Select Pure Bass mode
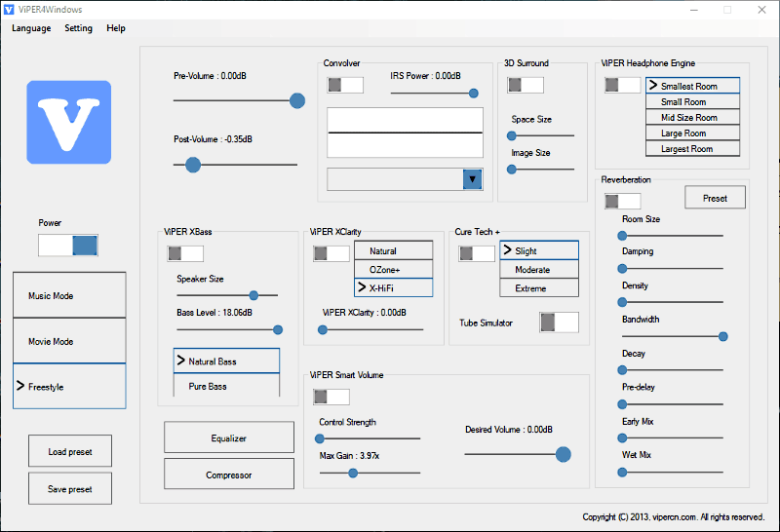Screen dimensions: 780x532 pos(226,385)
